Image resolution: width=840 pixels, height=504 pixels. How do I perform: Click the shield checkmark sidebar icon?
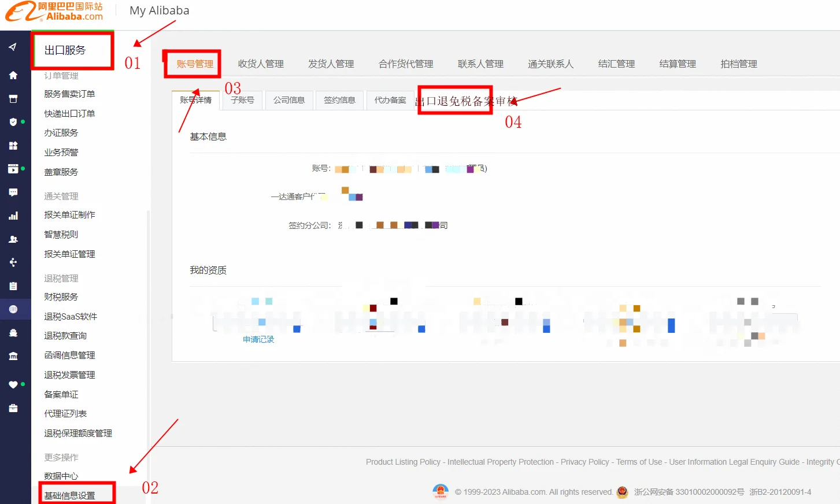coord(13,122)
